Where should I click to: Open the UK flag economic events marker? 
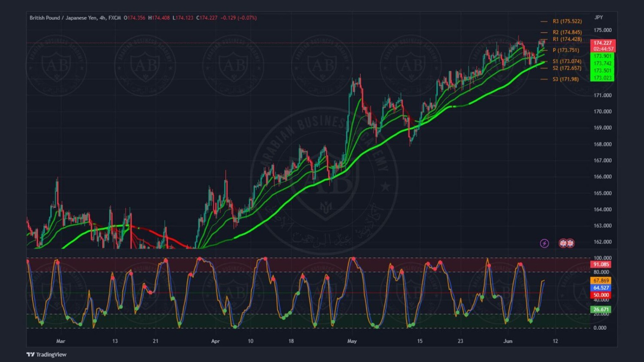coord(567,243)
